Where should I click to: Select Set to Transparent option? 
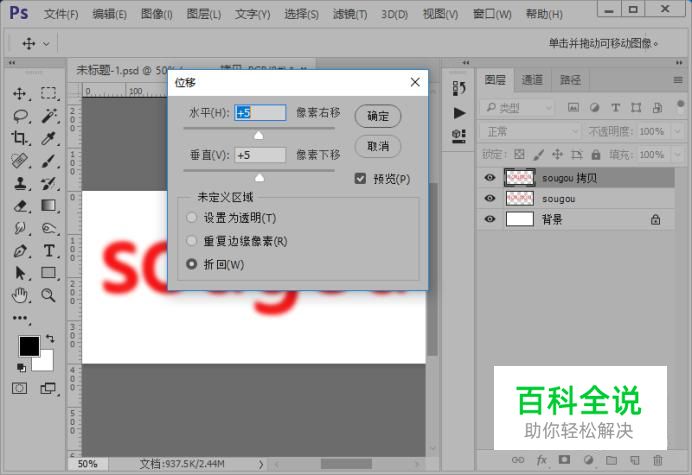click(x=192, y=218)
